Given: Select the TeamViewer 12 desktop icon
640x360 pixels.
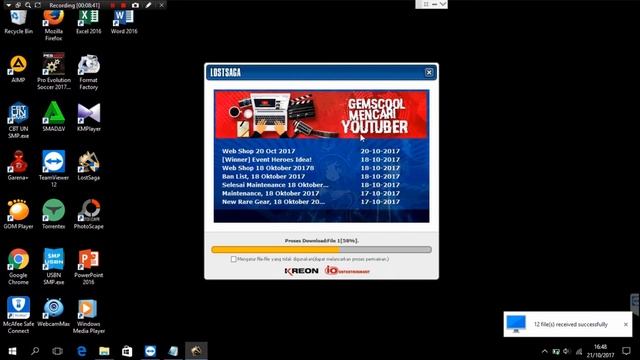Looking at the screenshot, I should (x=53, y=169).
